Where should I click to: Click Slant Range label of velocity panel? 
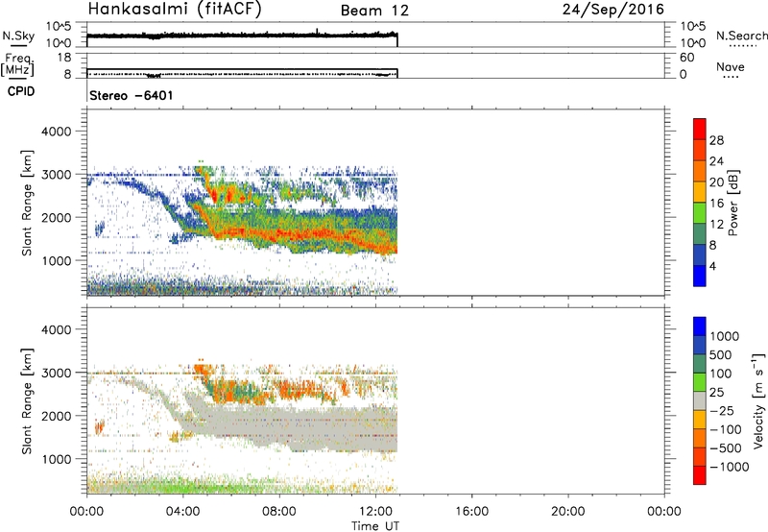tap(27, 401)
